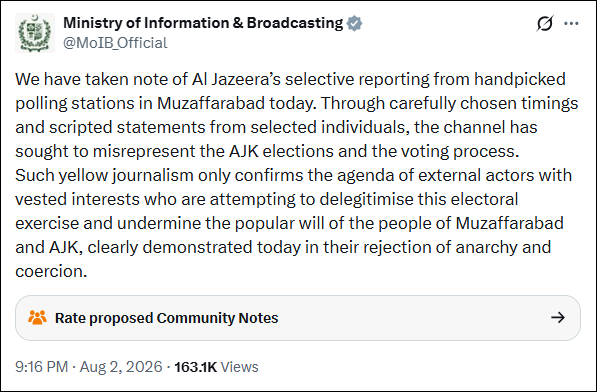
Task: Select Rate proposed Community Notes
Action: tap(166, 318)
